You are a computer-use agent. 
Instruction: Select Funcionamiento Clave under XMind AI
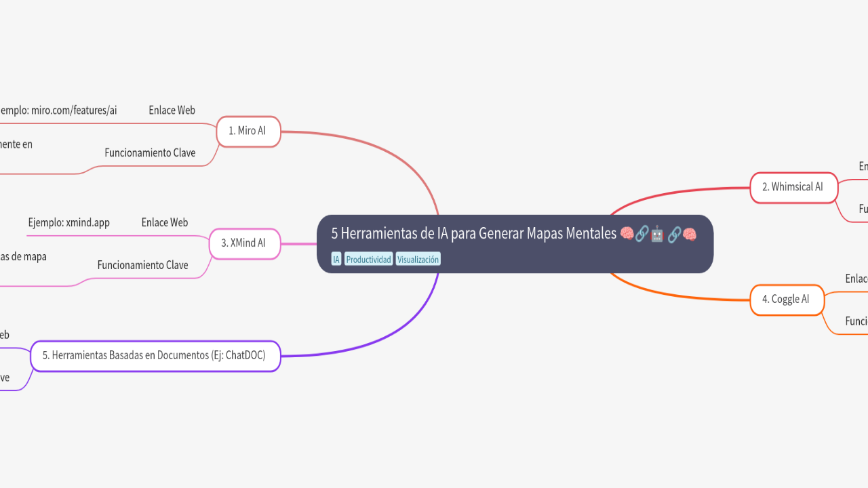(142, 265)
